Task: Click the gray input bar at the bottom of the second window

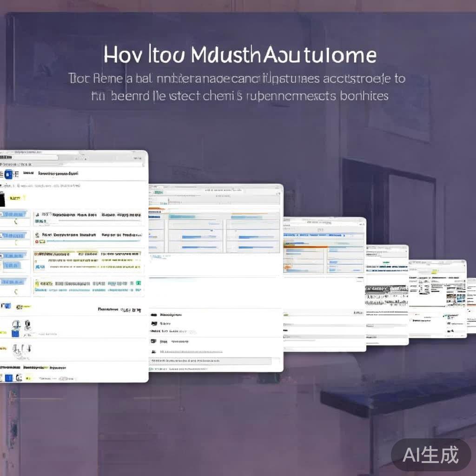Action: point(210,361)
